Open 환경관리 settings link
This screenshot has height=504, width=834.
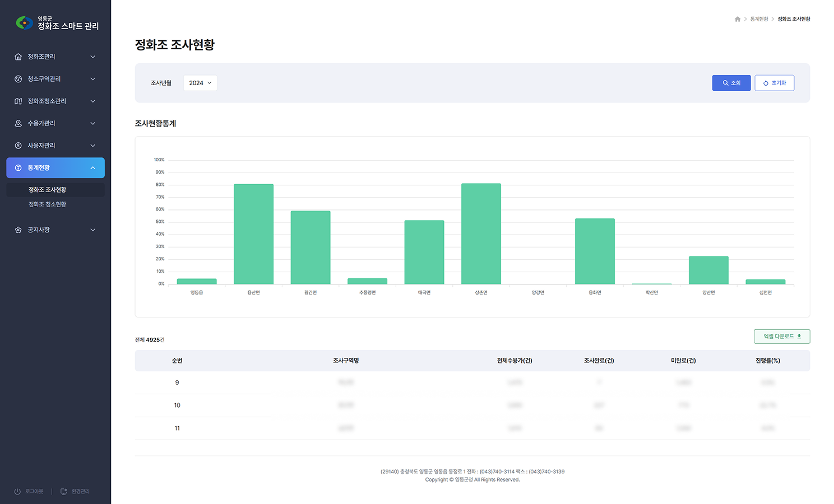coord(76,492)
